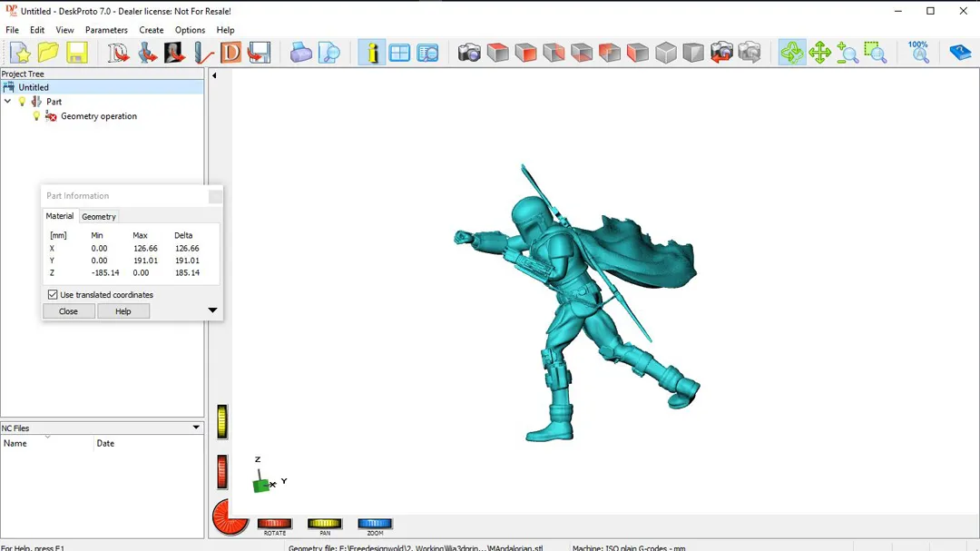The image size is (980, 551).
Task: Click the cutter with red toolpath icon
Action: click(203, 54)
